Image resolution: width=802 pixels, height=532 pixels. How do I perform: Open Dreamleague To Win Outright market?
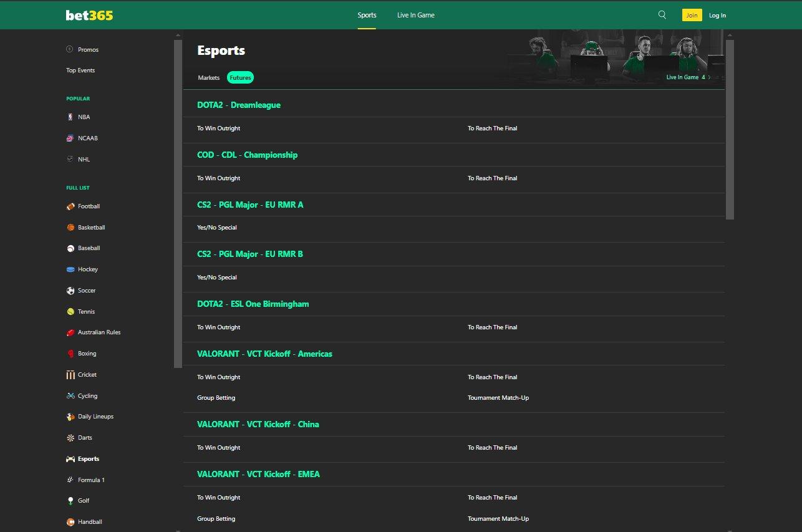(219, 128)
